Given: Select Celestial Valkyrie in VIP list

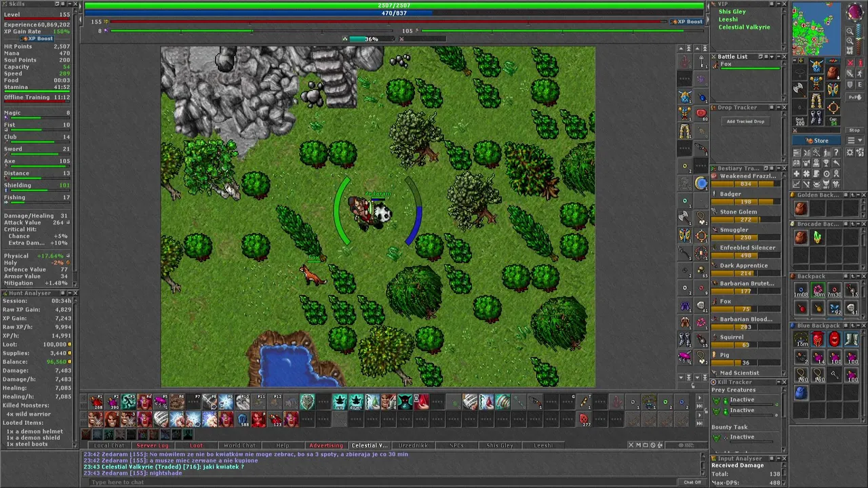Looking at the screenshot, I should (745, 27).
